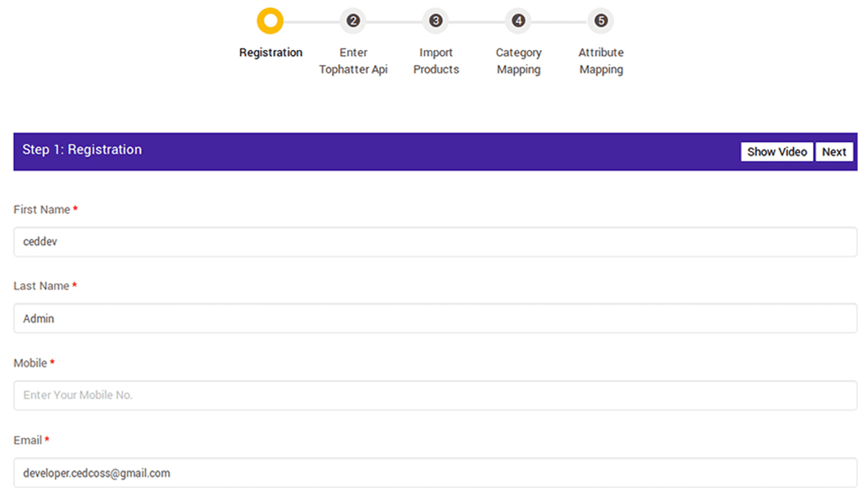Click the Import Products step icon

(x=436, y=21)
